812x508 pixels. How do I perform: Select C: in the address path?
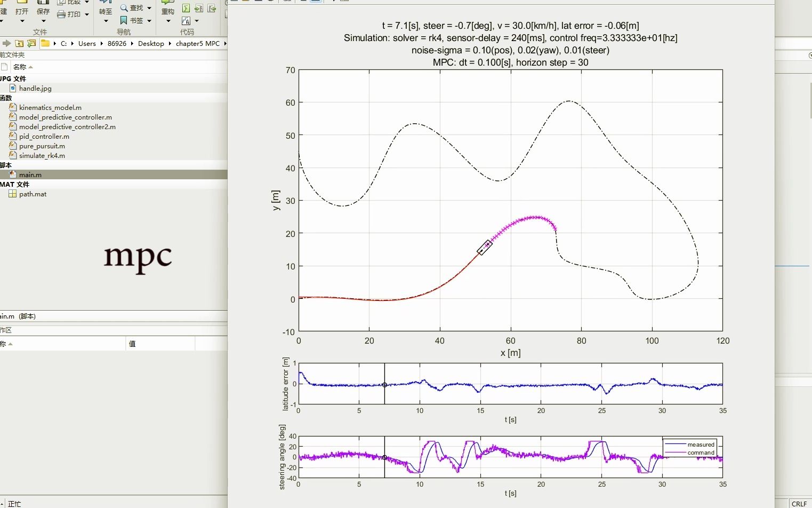coord(63,43)
